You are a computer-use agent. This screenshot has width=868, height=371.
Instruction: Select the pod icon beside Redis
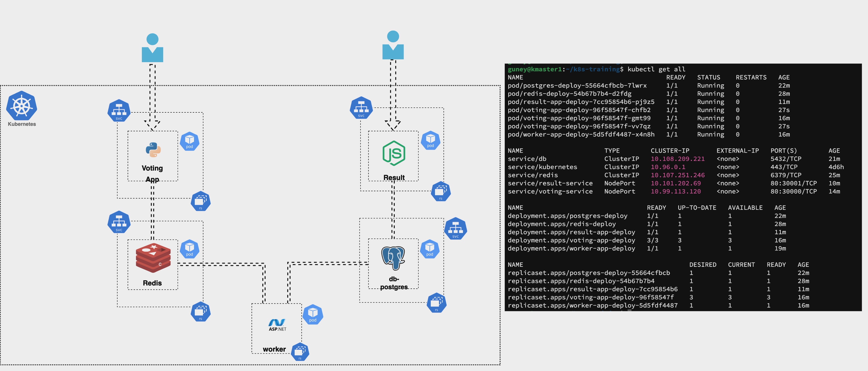[190, 249]
